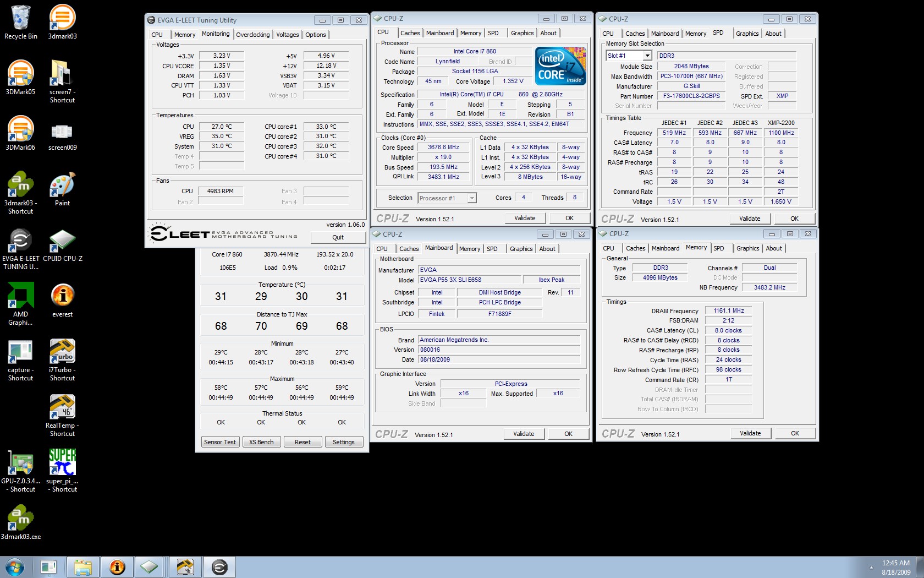Select the capture - Shortcut desktop icon
The height and width of the screenshot is (578, 924).
(x=20, y=361)
